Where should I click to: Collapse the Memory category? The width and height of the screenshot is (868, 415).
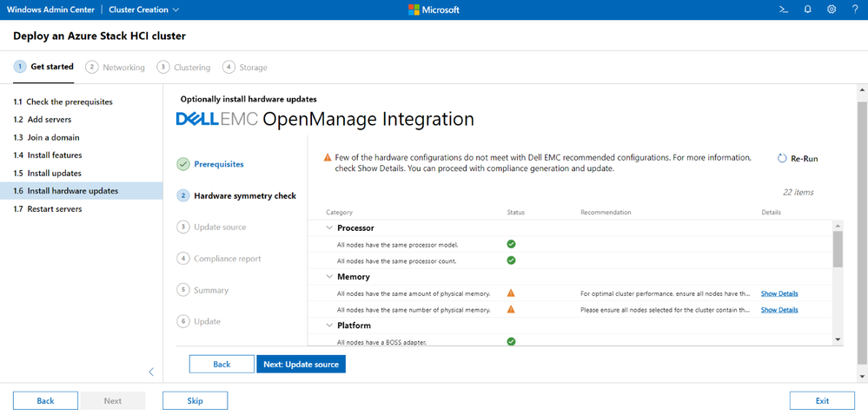pyautogui.click(x=330, y=277)
